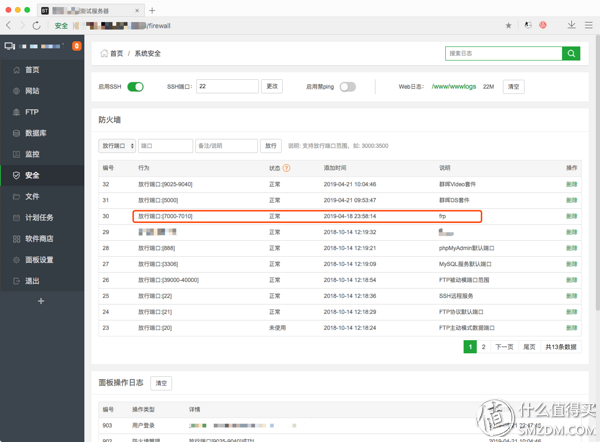Bookmark page with the star icon
The image size is (600, 442).
tap(508, 26)
